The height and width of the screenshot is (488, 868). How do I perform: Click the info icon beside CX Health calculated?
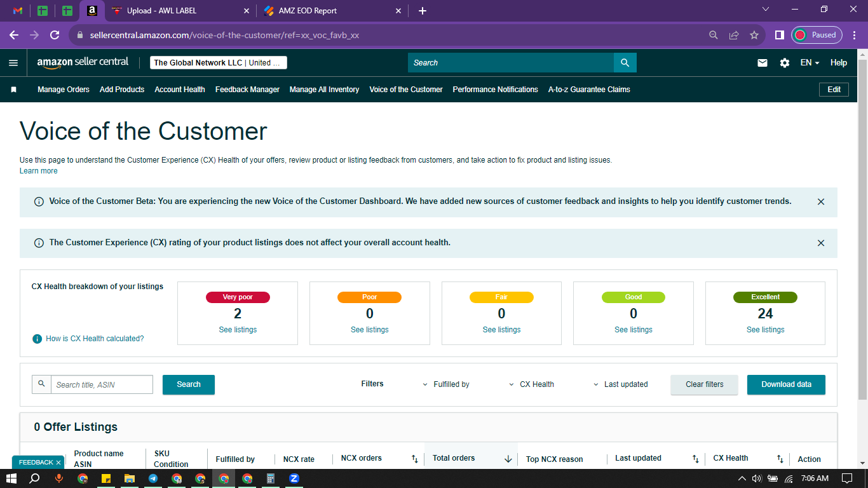tap(37, 339)
